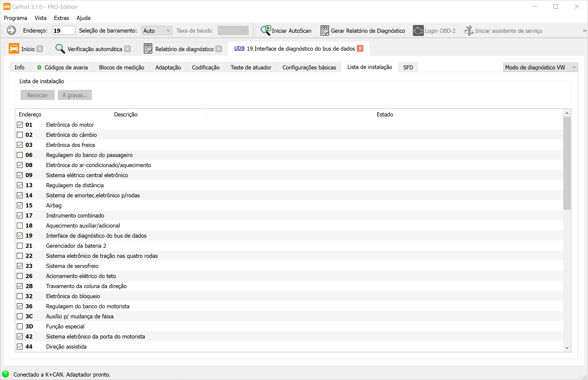Uncheck module 01 Eletrônica do motor

click(x=20, y=125)
